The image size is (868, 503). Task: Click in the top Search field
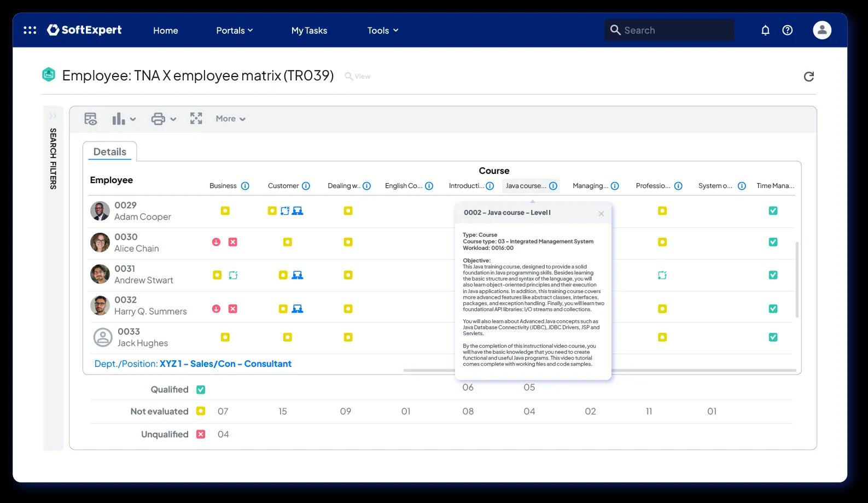[669, 30]
